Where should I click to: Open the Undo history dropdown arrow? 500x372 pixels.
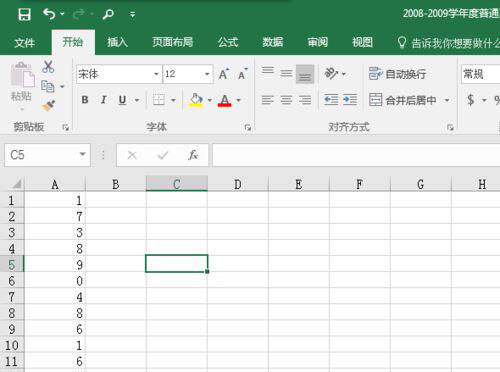62,14
